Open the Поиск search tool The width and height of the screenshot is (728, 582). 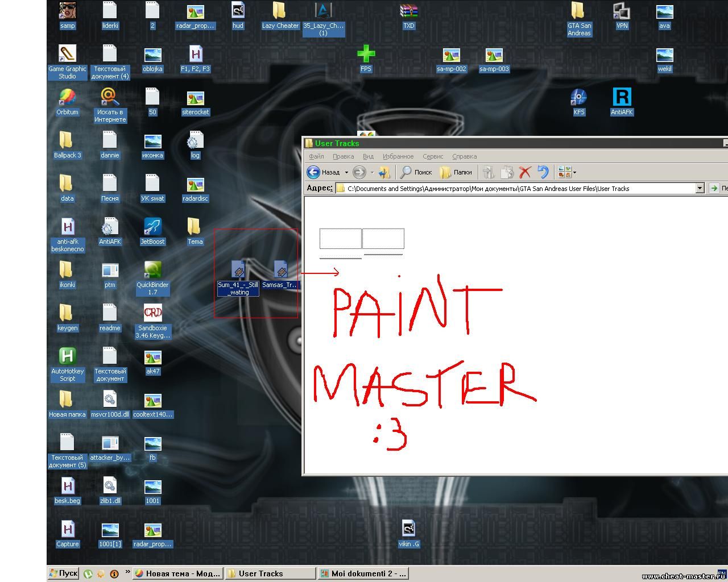tap(416, 172)
